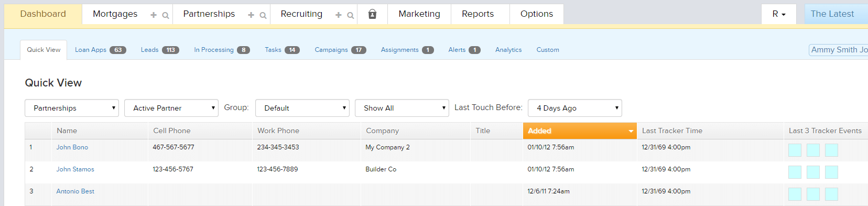Sort table by Company column header
The width and height of the screenshot is (868, 206).
(x=416, y=131)
